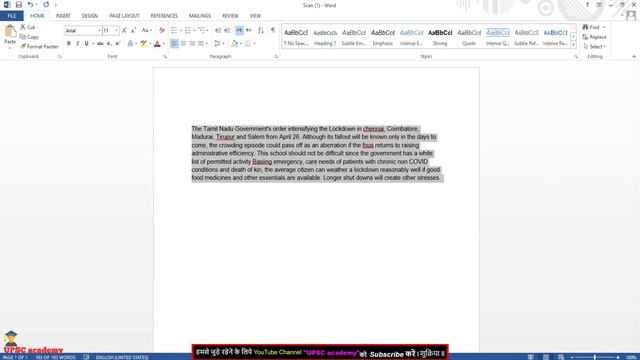Click the Save icon in quick access toolbar
The image size is (640, 360).
(19, 4)
